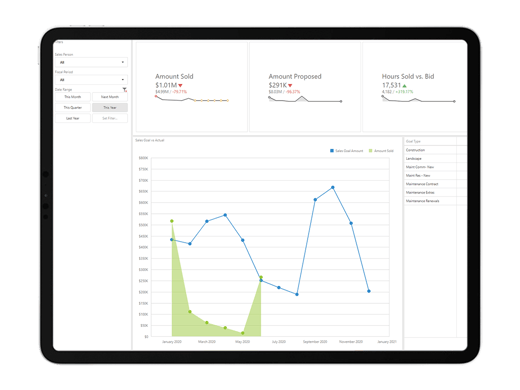
Task: Click the Set Filter button
Action: coord(110,118)
